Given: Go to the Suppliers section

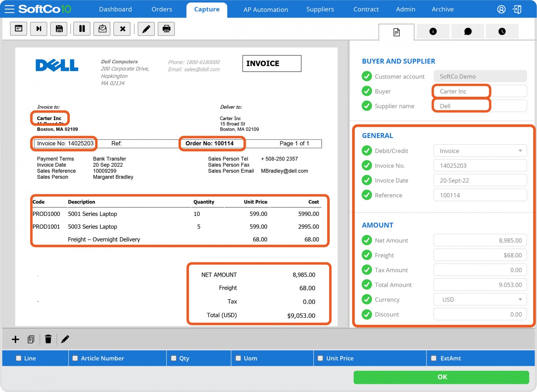Looking at the screenshot, I should pos(320,9).
